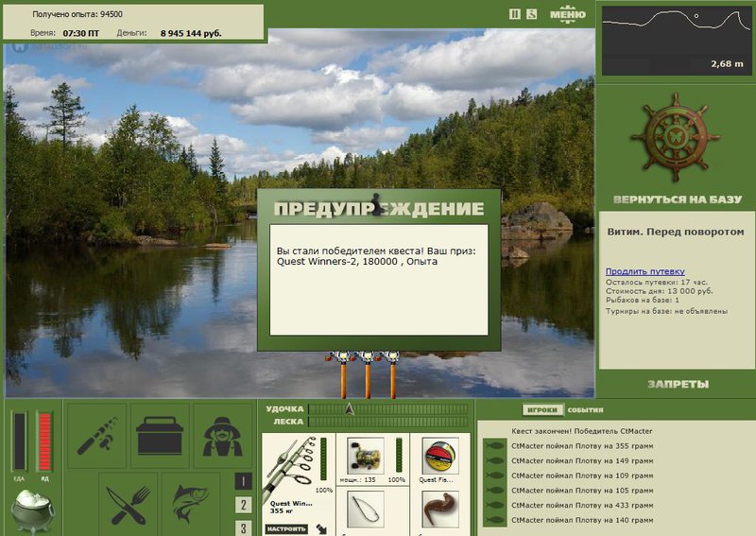
Task: Click the right fishing rod on the water
Action: click(x=392, y=374)
